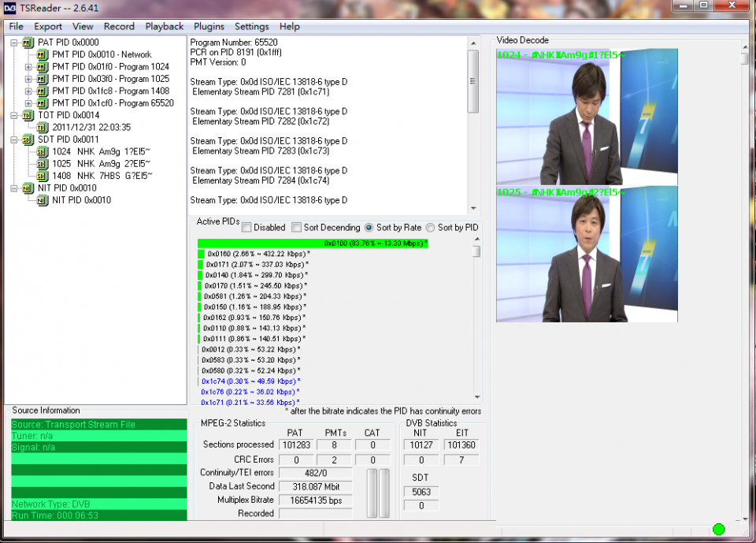This screenshot has width=756, height=543.
Task: Check the Sort Decending checkbox
Action: [x=296, y=228]
